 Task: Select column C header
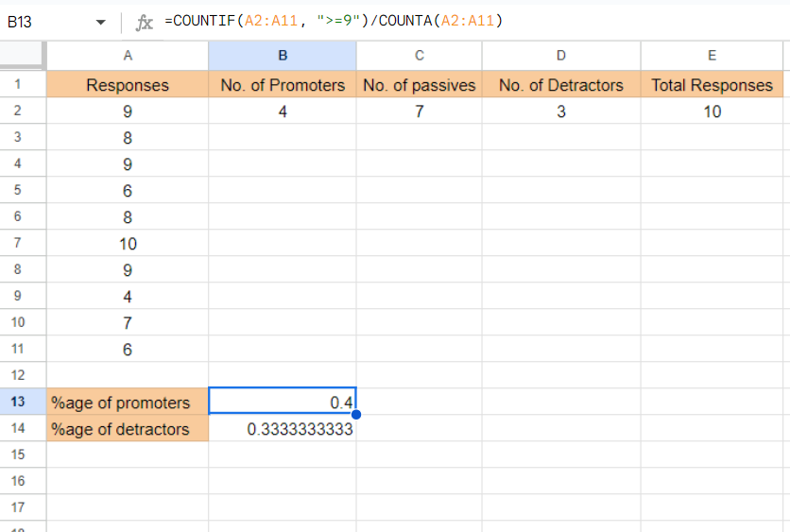[x=420, y=56]
